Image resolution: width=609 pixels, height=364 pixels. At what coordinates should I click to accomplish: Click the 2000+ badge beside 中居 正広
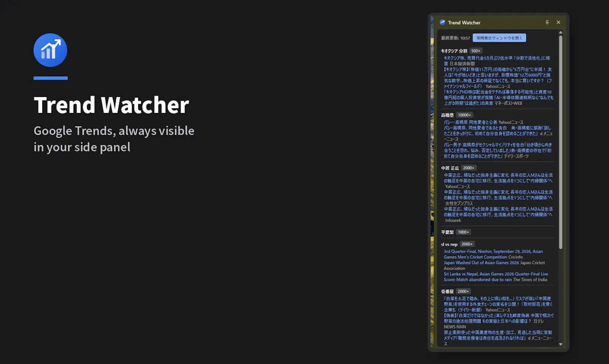(x=469, y=168)
